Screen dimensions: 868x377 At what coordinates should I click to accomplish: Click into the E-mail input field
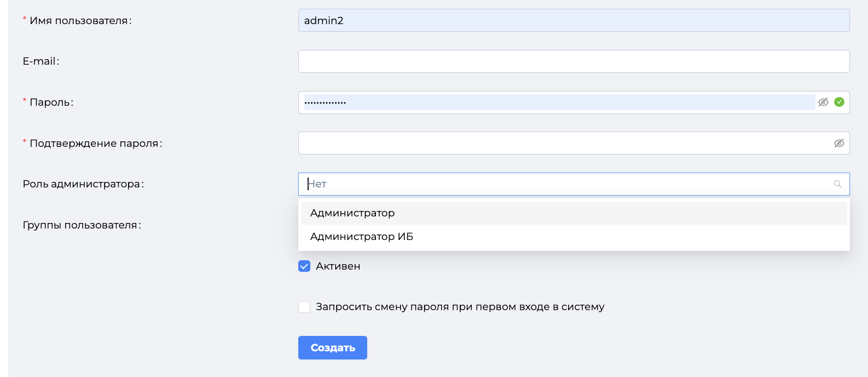pos(574,61)
